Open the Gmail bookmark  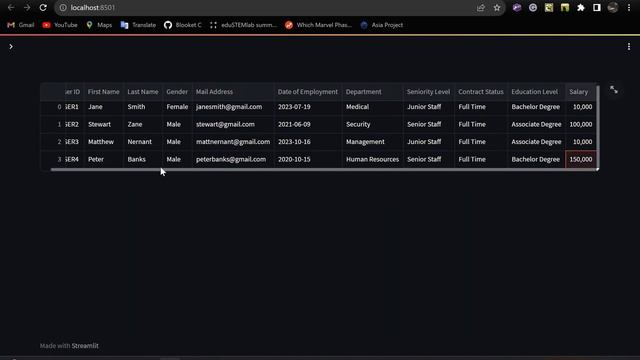[21, 25]
